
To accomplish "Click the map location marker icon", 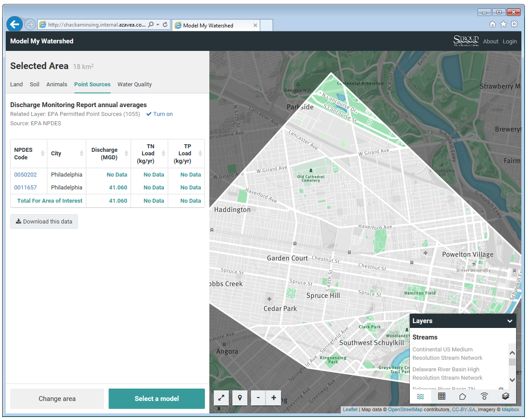I will coord(240,398).
